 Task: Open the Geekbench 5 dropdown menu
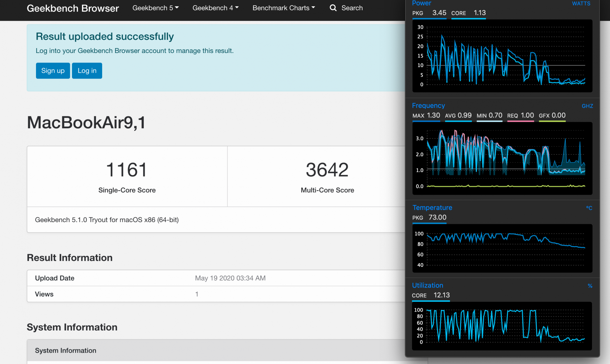(x=156, y=8)
